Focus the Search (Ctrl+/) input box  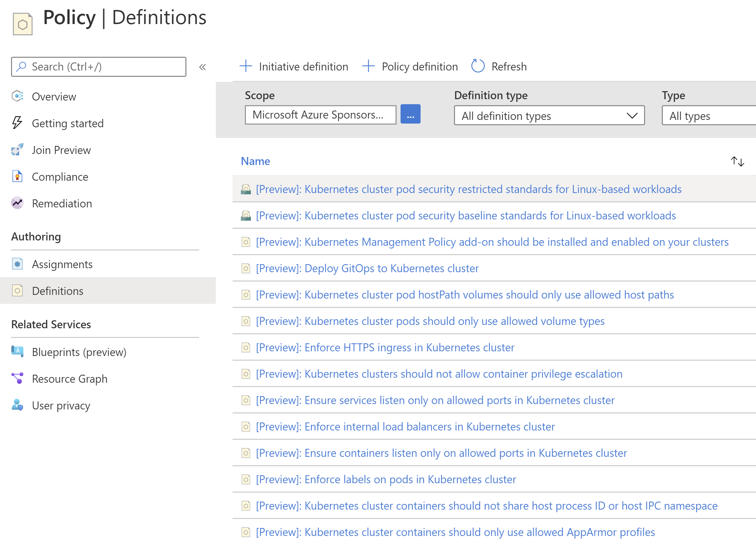(x=99, y=67)
